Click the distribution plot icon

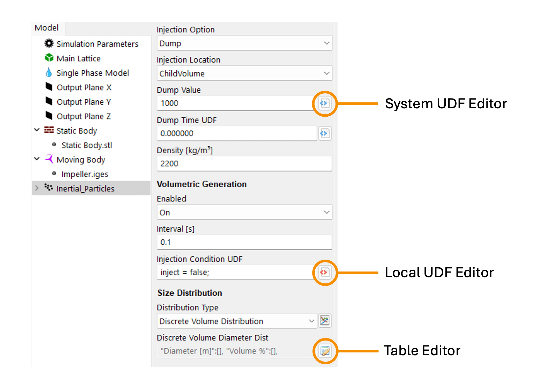coord(325,321)
